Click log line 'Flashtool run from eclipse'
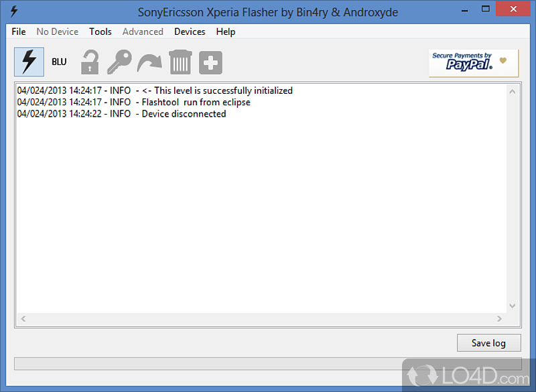The image size is (536, 392). (133, 102)
